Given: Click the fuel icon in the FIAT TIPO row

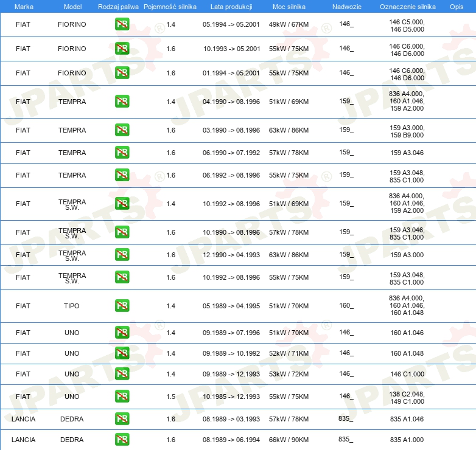Looking at the screenshot, I should pyautogui.click(x=122, y=306).
